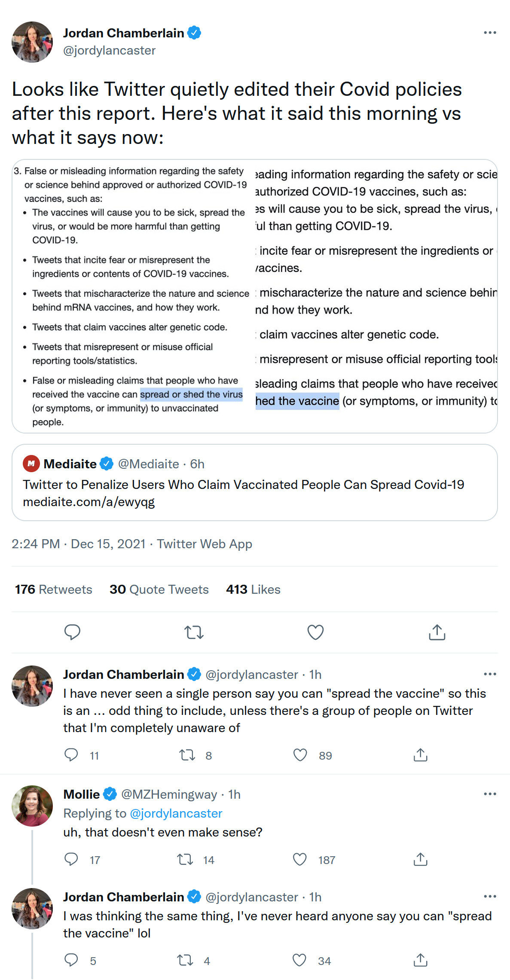Reply to the main tweet
Viewport: 510px width, 980px height.
click(x=72, y=632)
